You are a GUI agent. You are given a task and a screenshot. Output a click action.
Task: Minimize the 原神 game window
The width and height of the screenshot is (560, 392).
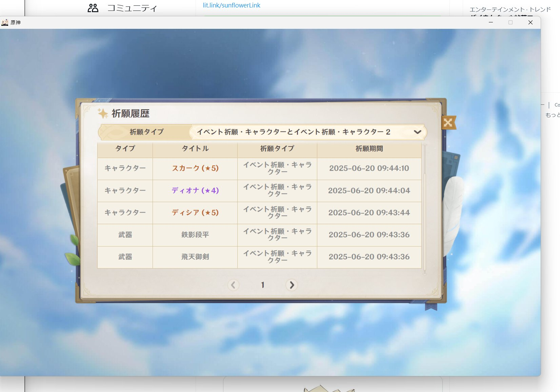tap(491, 22)
